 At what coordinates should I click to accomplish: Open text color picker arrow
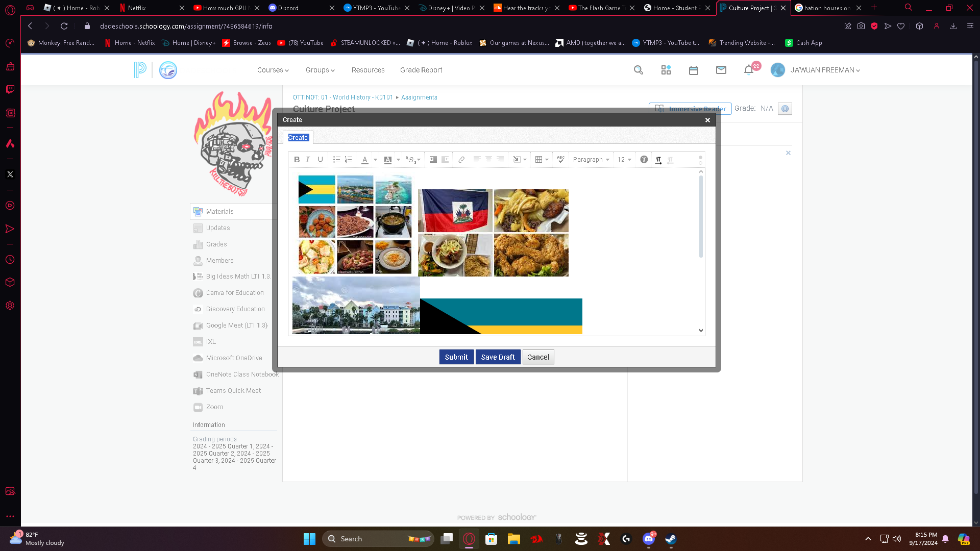click(x=375, y=160)
